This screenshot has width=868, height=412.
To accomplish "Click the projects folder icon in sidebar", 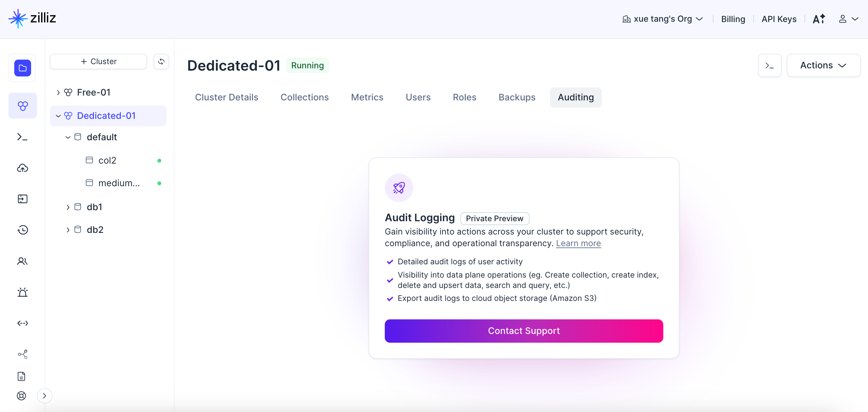I will click(23, 68).
